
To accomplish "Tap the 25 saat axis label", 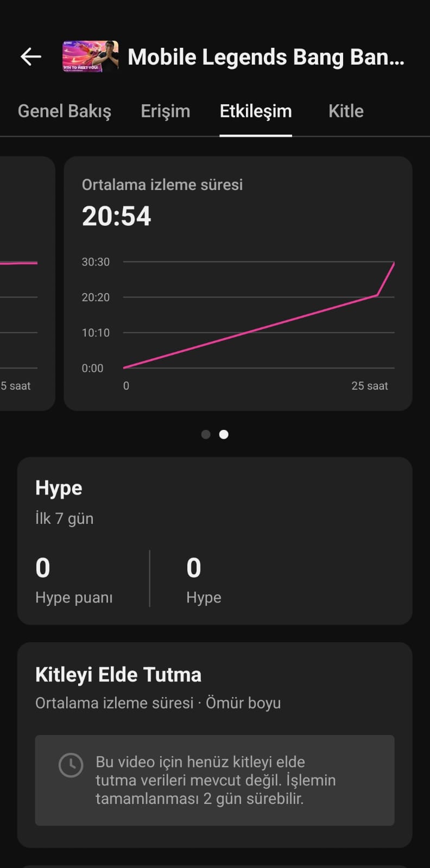I will 370,386.
